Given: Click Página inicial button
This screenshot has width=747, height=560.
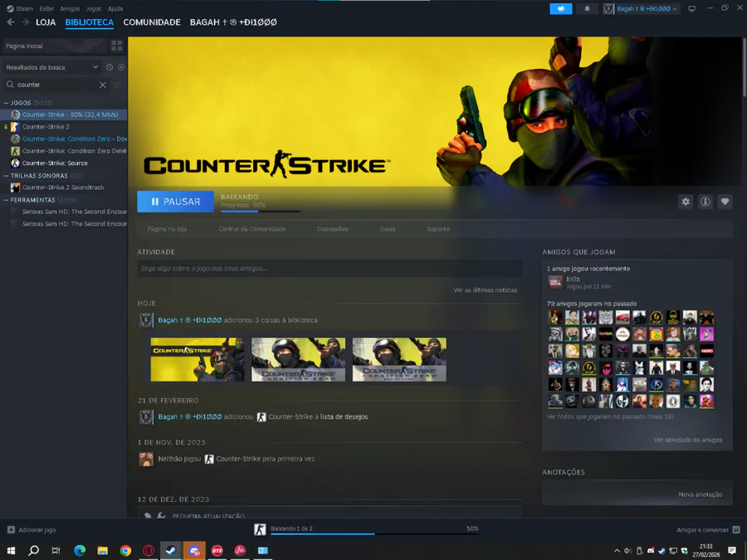Looking at the screenshot, I should click(54, 46).
